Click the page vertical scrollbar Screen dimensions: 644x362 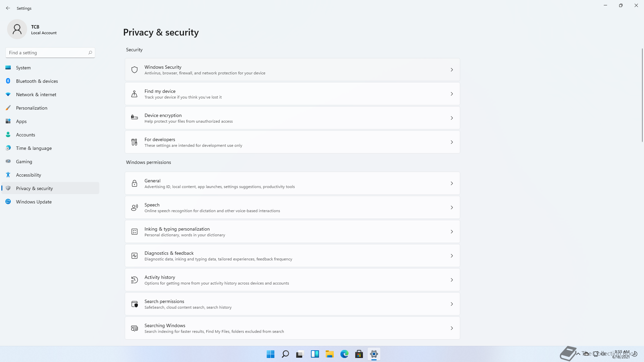[x=642, y=95]
